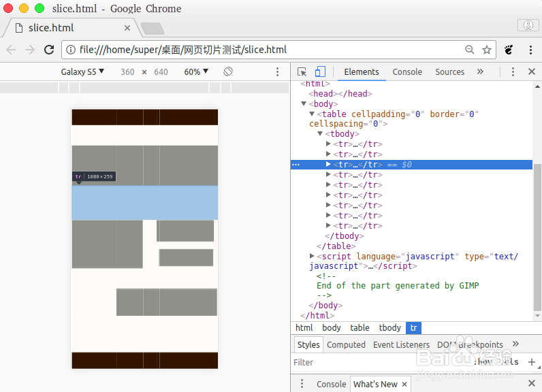Activate the inspect element picker icon

302,72
